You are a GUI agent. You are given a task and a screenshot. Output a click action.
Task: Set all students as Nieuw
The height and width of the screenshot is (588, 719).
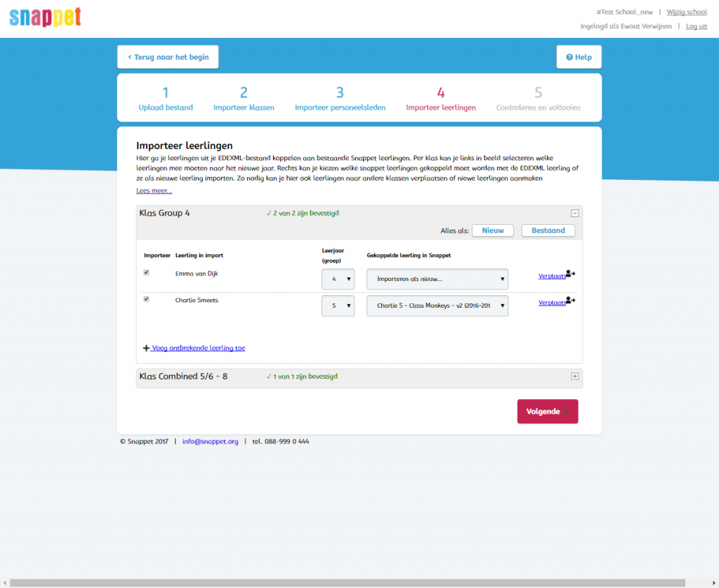[492, 230]
